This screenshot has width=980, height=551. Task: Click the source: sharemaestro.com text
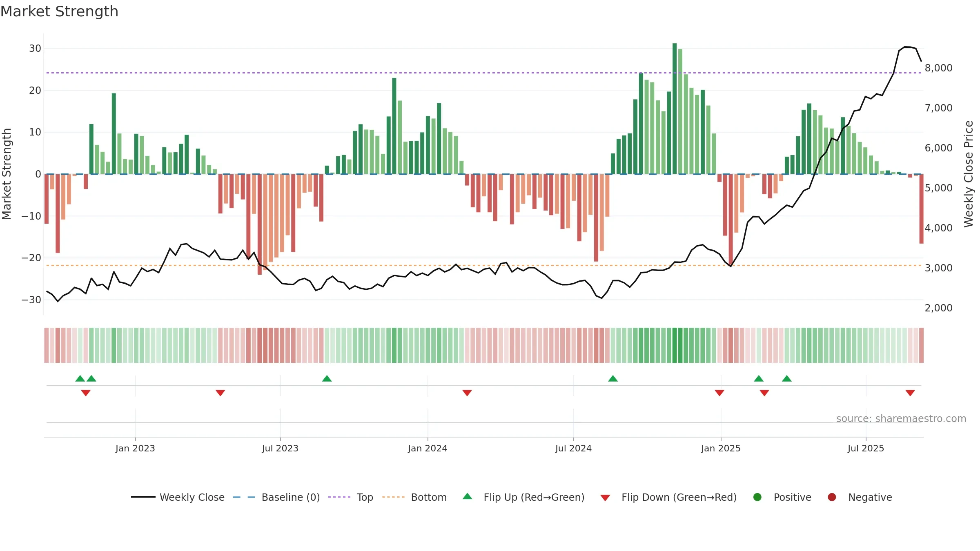coord(901,418)
